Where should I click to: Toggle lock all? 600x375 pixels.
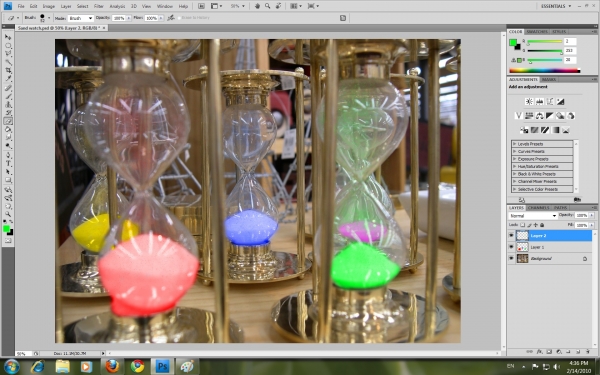[541, 225]
